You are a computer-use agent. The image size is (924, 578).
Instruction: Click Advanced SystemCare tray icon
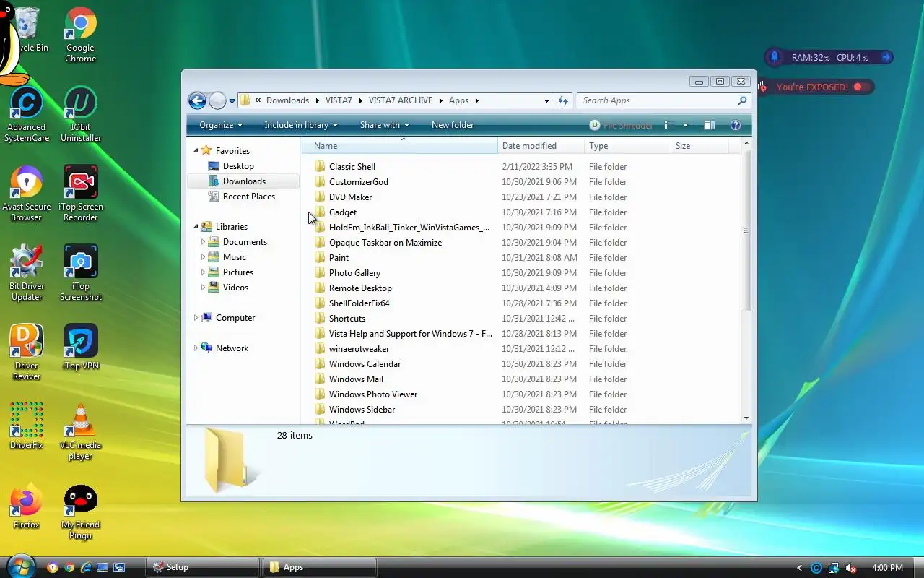[816, 568]
